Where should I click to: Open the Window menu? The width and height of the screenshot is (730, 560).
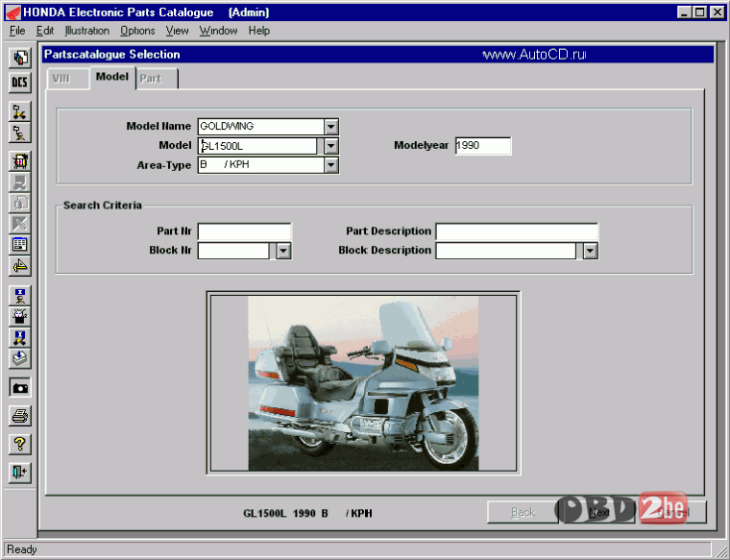(x=218, y=31)
